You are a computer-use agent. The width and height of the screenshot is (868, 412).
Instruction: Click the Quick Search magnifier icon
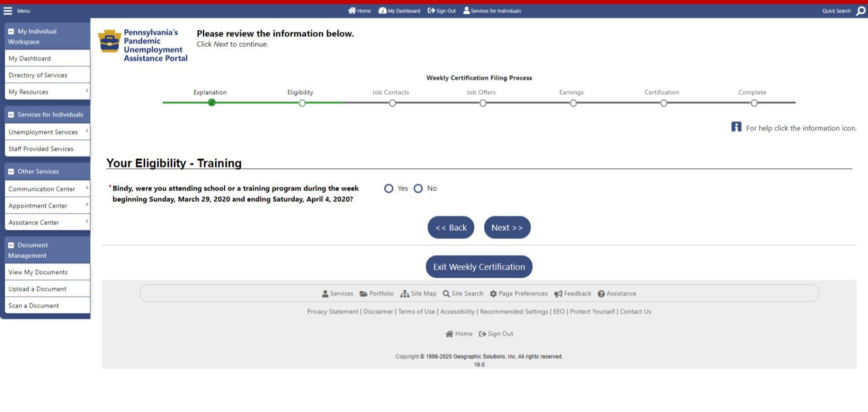[x=860, y=11]
